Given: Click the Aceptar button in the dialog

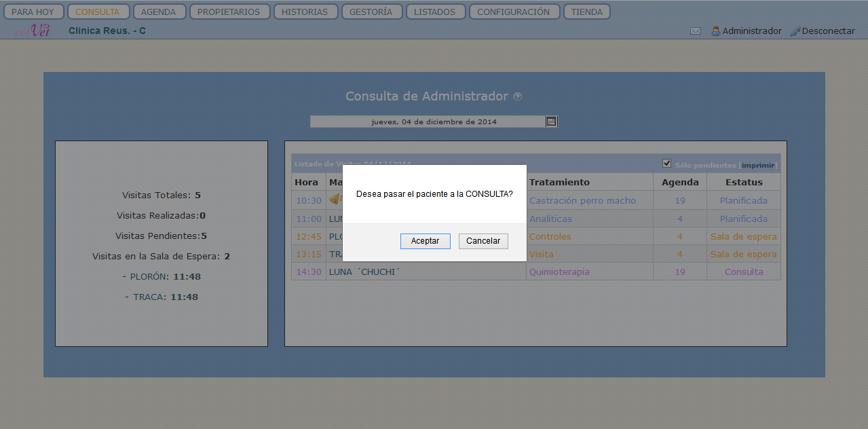Looking at the screenshot, I should [x=425, y=241].
